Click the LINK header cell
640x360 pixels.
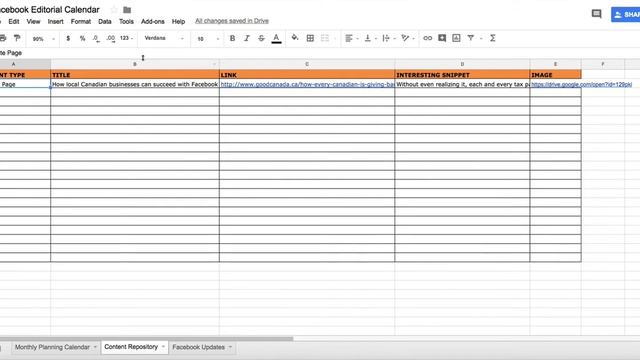tap(307, 75)
